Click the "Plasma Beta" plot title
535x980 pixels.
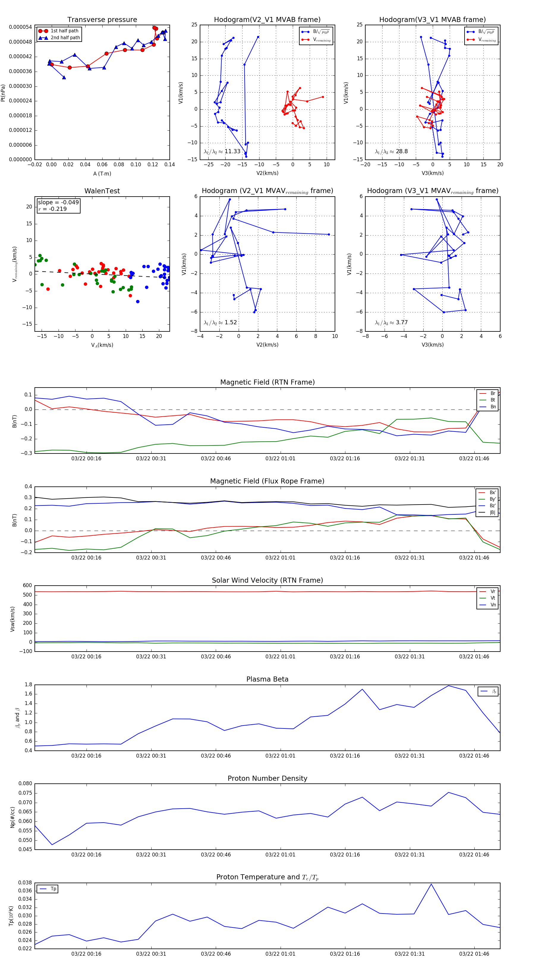tap(267, 679)
